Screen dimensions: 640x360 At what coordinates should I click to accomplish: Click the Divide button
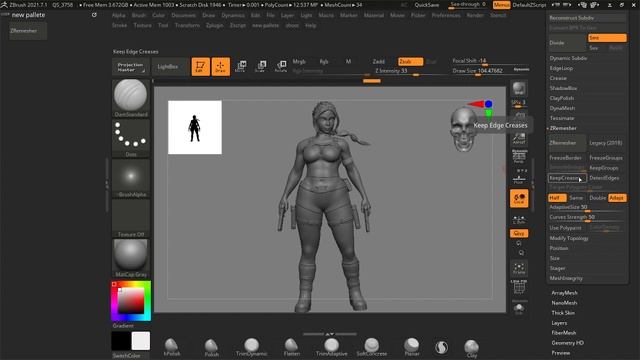[567, 43]
